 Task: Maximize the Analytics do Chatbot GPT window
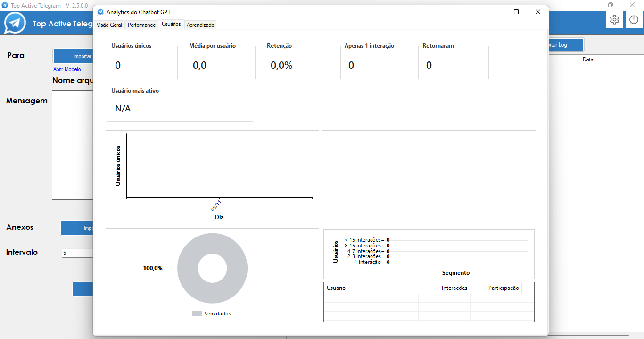pyautogui.click(x=516, y=12)
